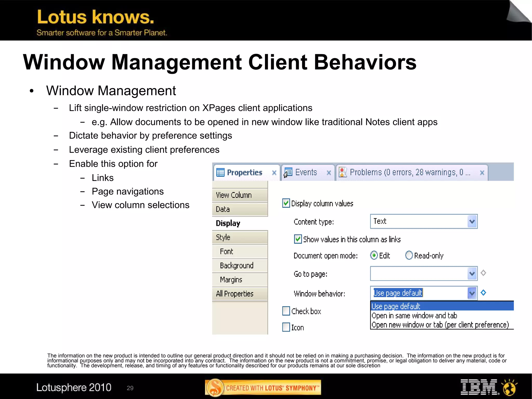Click 'Links' bullet text
The height and width of the screenshot is (399, 532).
click(x=103, y=178)
